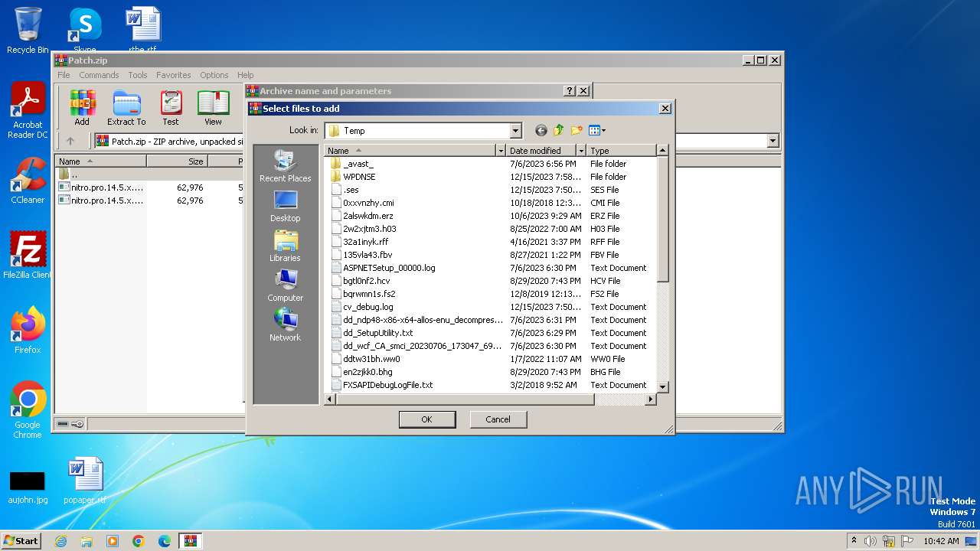Open popaper.rtf desktop file
Screen dimensions: 980x551
(x=84, y=481)
